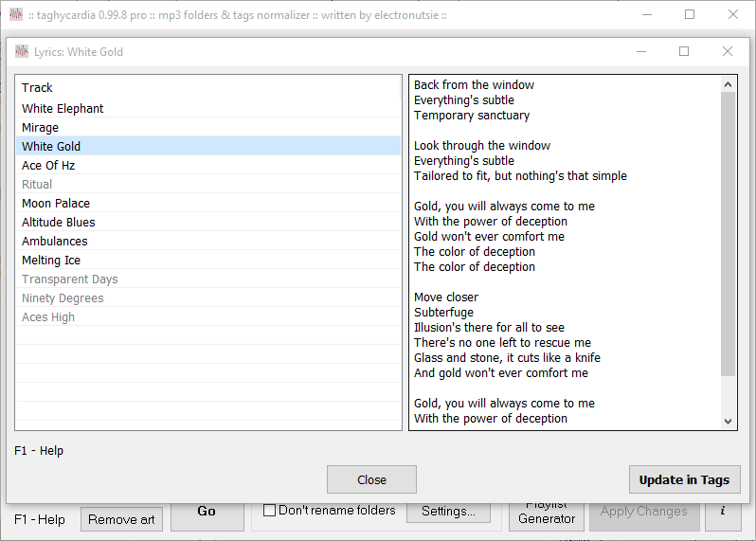Screen dimensions: 756x541
Task: Select the Ace Of Hz track
Action: (208, 166)
